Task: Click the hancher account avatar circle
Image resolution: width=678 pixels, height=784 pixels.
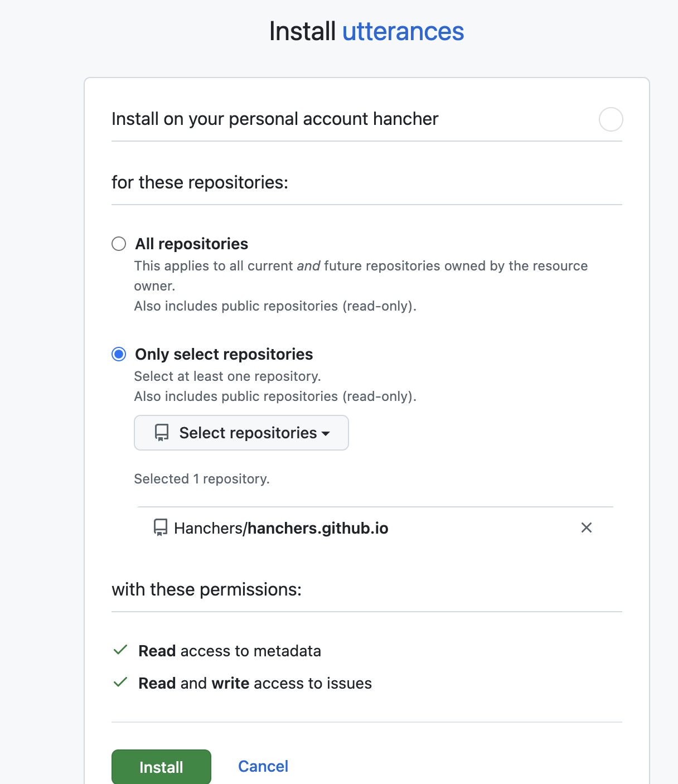Action: pos(611,119)
